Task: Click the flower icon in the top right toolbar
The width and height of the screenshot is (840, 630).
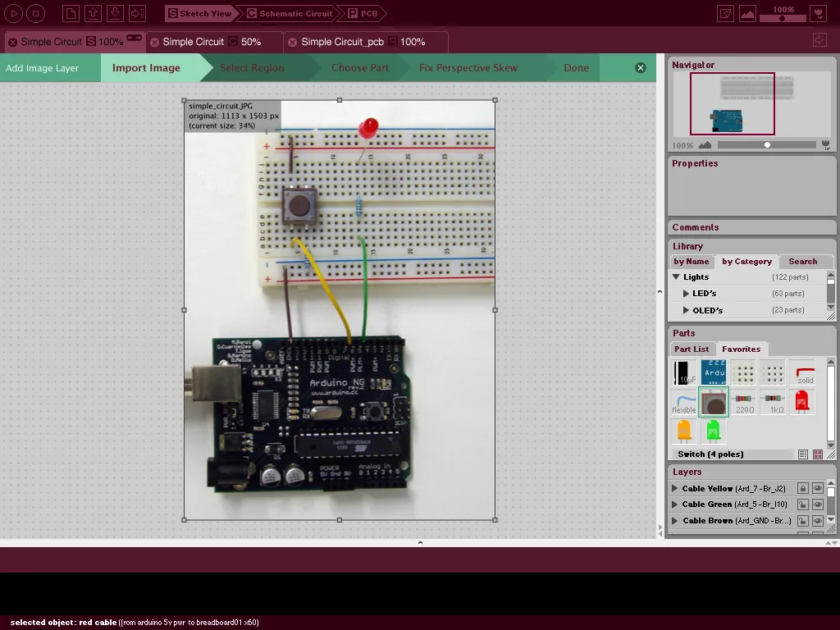Action: tap(819, 13)
